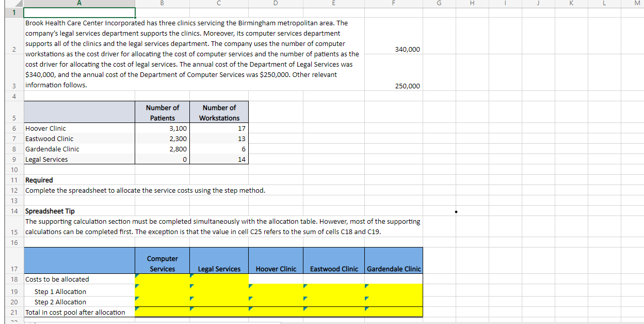Select yellow total cell under Computer Services
Screen dimensions: 644x324
tap(163, 312)
